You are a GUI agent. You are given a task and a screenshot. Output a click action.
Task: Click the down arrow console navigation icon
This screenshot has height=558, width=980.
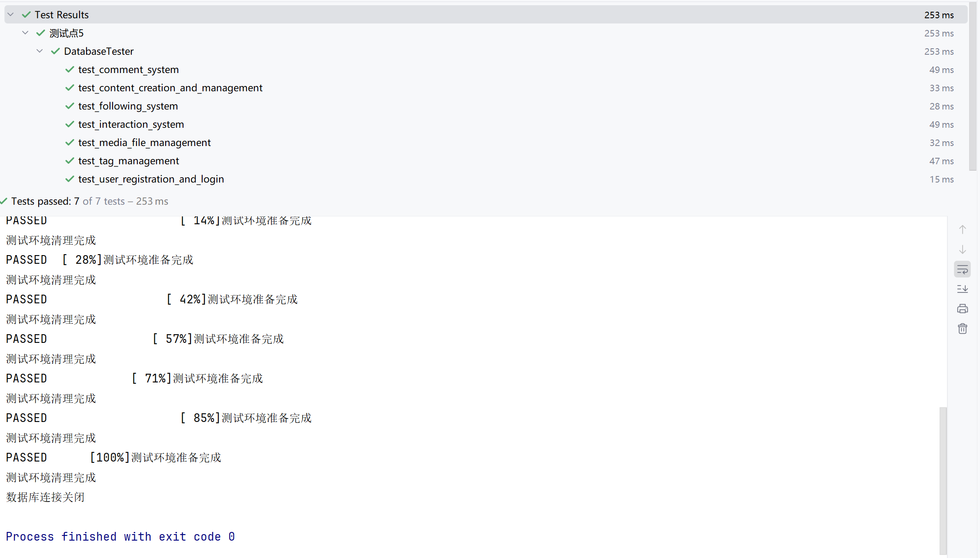962,249
